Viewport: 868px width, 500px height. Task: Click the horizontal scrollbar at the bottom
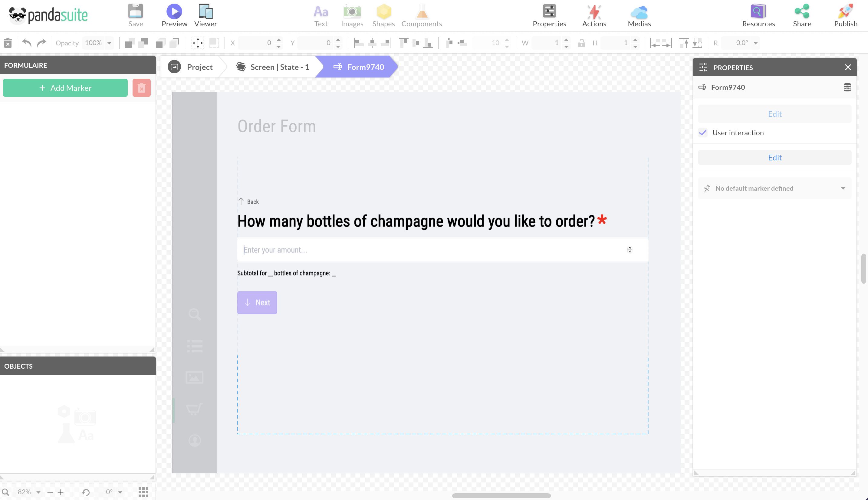click(501, 495)
